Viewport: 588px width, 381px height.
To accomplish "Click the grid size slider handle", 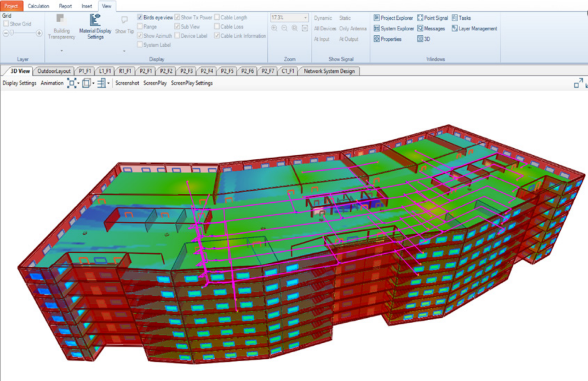I will (12, 33).
